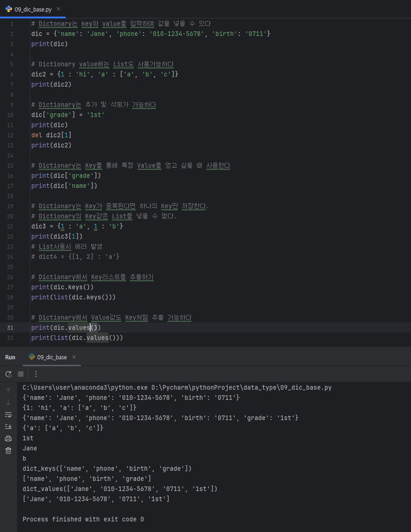Click line number 21 in the gutter
The image size is (411, 532).
[x=10, y=226]
